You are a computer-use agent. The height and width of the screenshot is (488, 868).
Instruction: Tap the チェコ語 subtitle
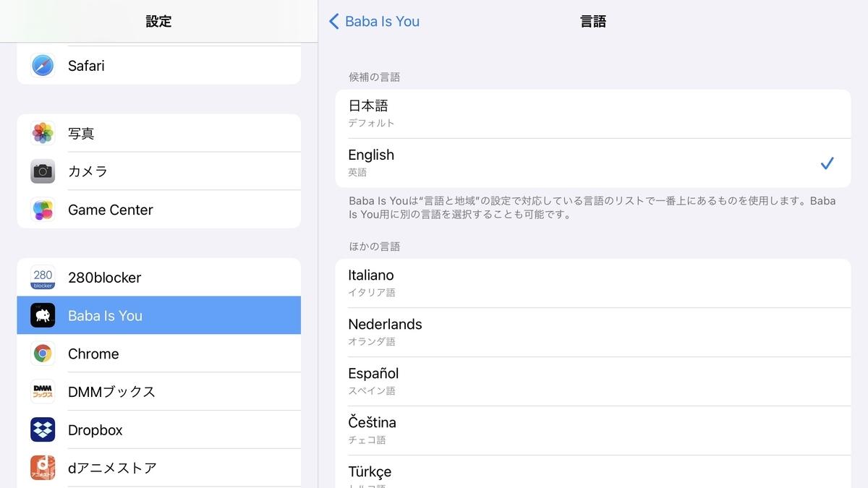coord(367,440)
